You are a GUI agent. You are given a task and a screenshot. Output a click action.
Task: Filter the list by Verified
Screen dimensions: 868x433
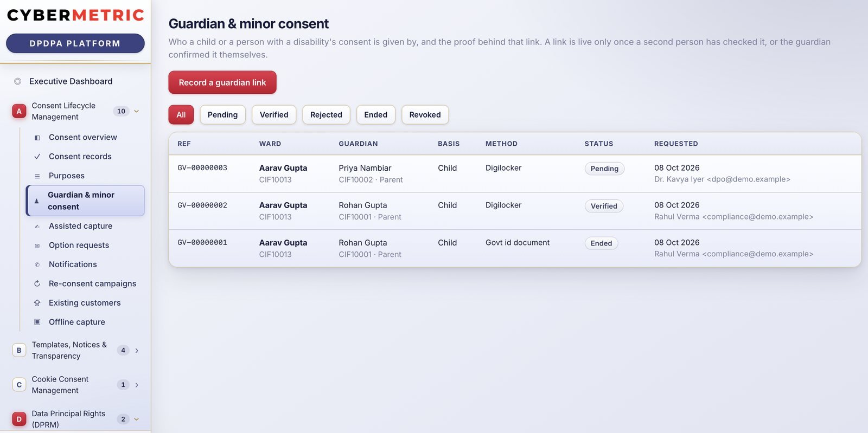274,115
